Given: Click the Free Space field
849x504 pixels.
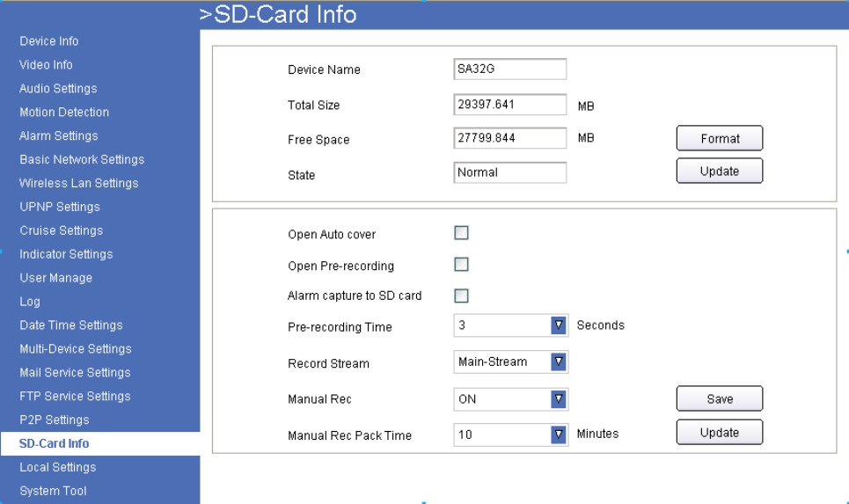Looking at the screenshot, I should tap(510, 138).
